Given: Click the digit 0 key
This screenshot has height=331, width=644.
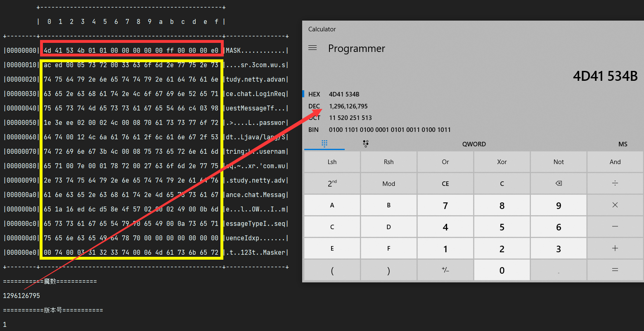Looking at the screenshot, I should point(502,270).
